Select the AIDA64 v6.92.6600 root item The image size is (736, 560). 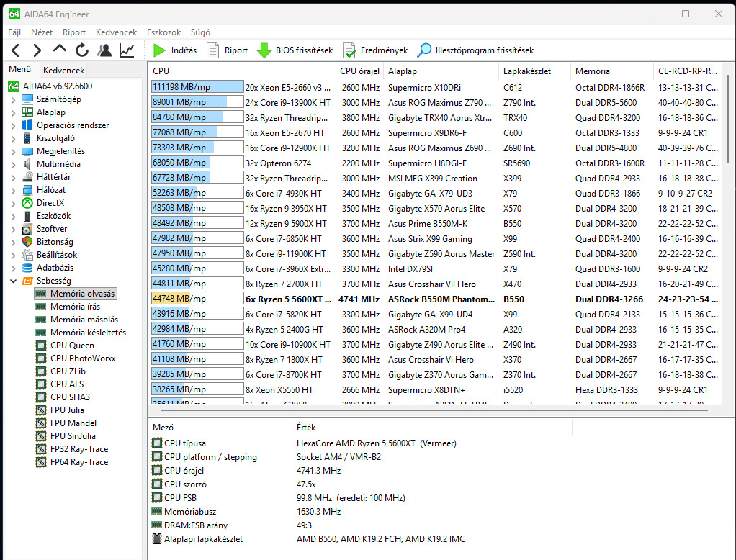coord(50,86)
